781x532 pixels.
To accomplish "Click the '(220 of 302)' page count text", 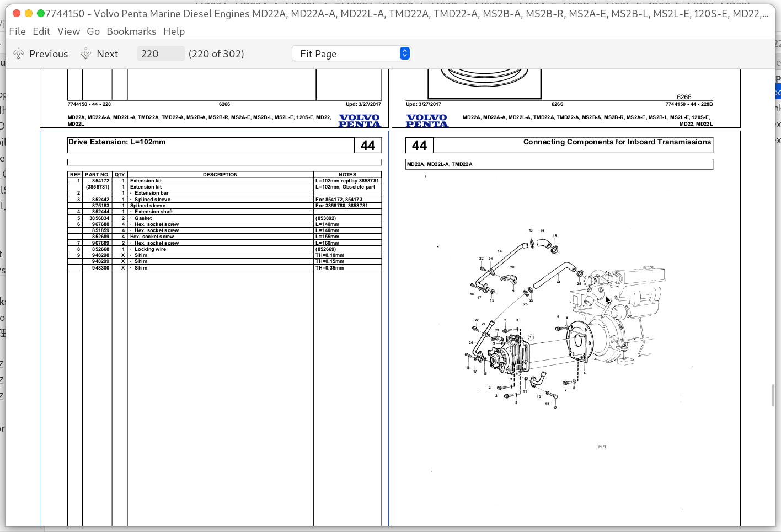I will click(x=216, y=53).
